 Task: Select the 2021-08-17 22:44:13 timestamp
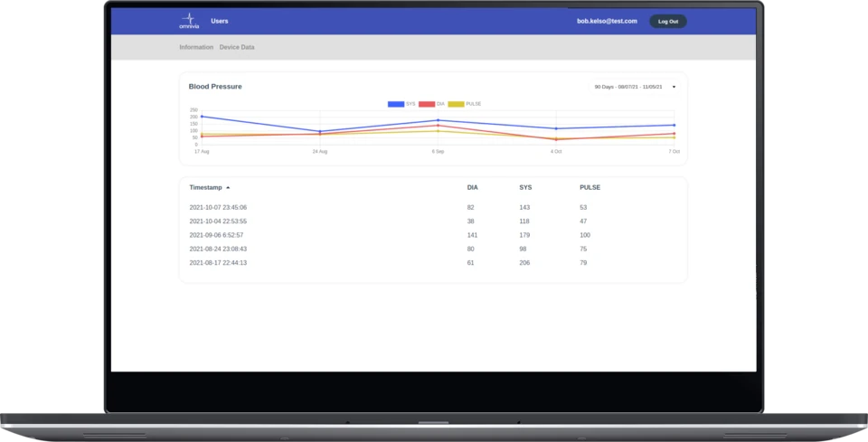[218, 263]
